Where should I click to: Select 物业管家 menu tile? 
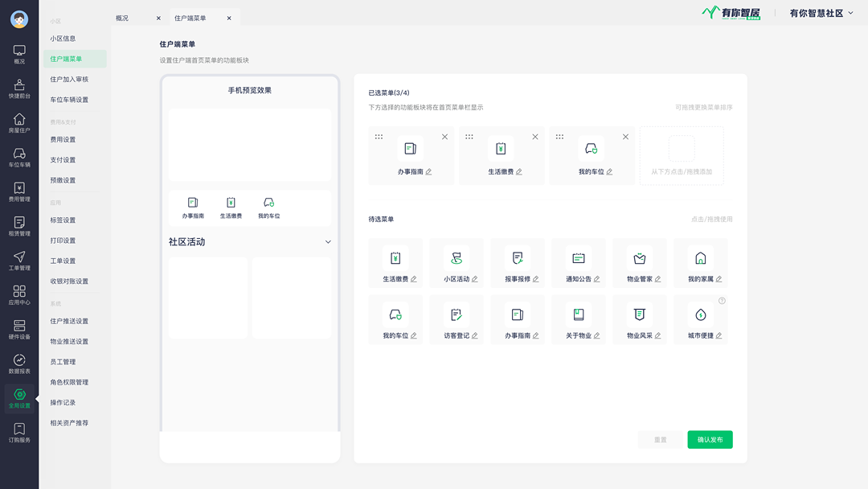tap(640, 264)
